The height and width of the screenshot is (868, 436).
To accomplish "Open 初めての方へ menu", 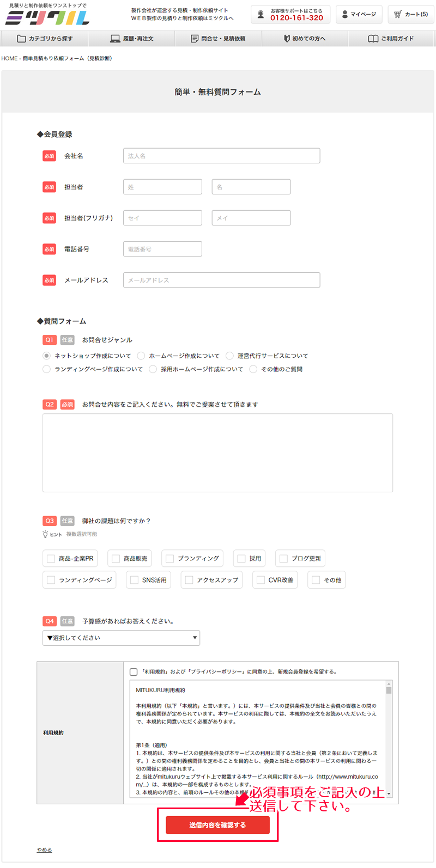I will pyautogui.click(x=305, y=39).
